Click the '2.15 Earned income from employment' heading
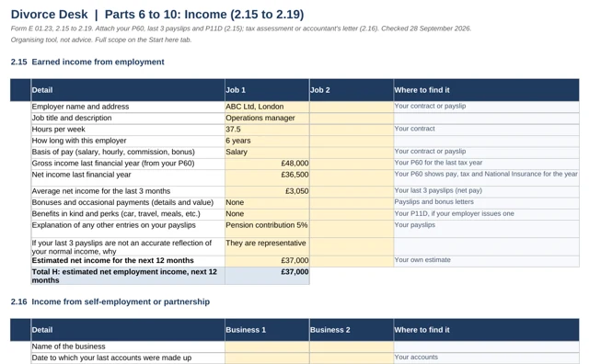The image size is (589, 364). point(87,62)
